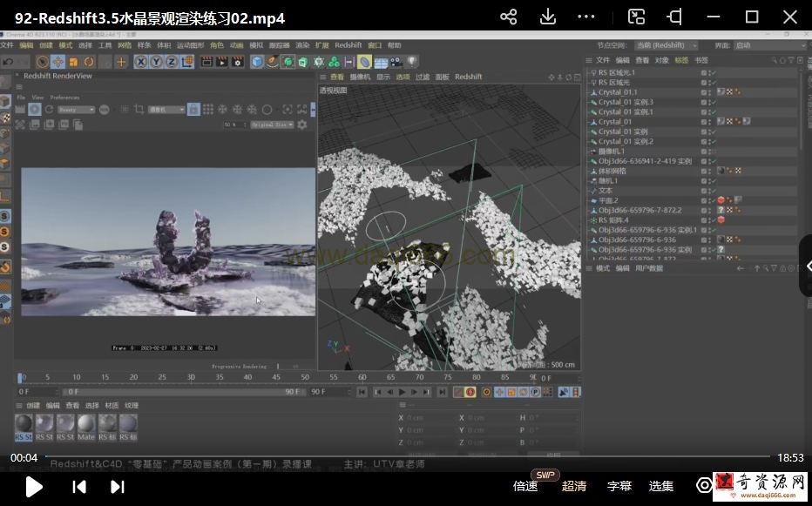Toggle the Y axis lock
812x506 pixels.
point(157,62)
